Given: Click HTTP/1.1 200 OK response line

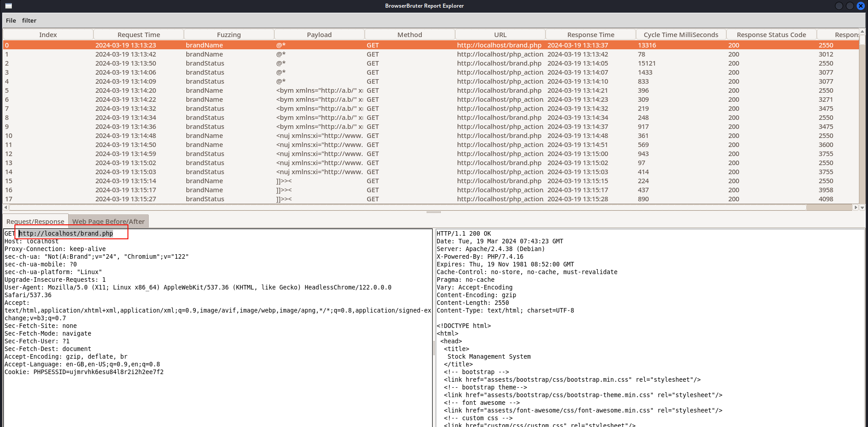Looking at the screenshot, I should coord(464,233).
